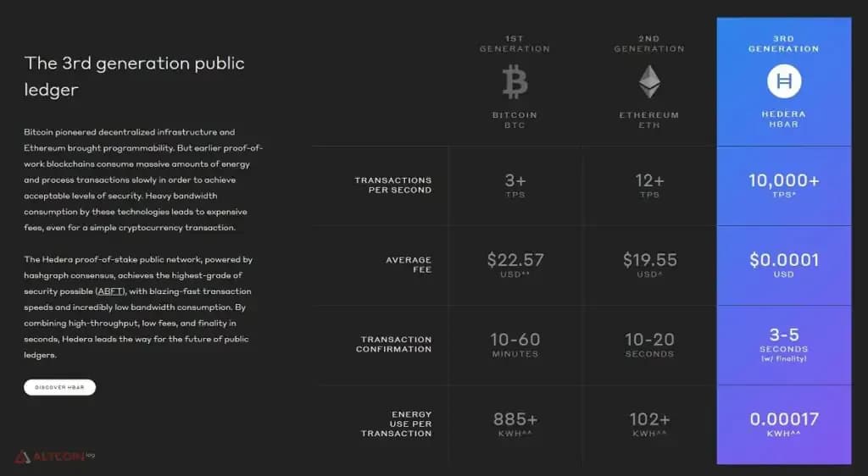The height and width of the screenshot is (476, 868).
Task: Click Hedera's 0.00017 KWH energy value
Action: [x=784, y=424]
